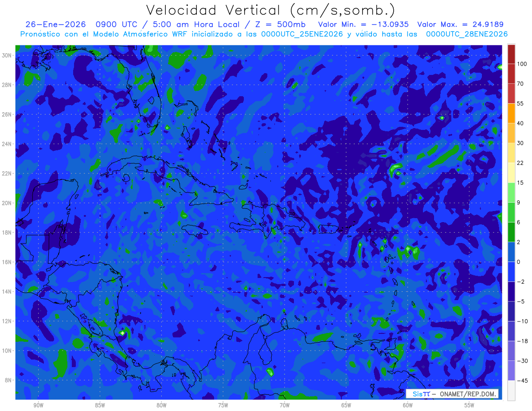The image size is (532, 411).
Task: Click the 8N latitude axis label
Action: tap(9, 380)
